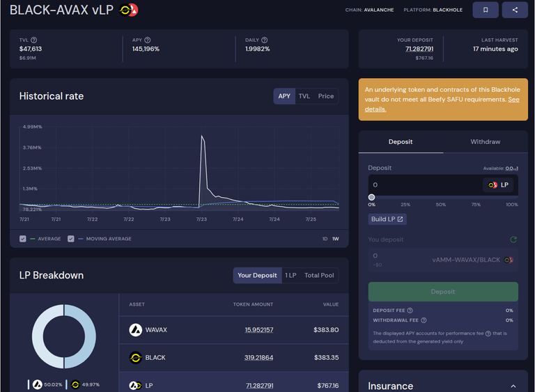The height and width of the screenshot is (392, 535).
Task: Select the Price historical rate tab
Action: 326,96
